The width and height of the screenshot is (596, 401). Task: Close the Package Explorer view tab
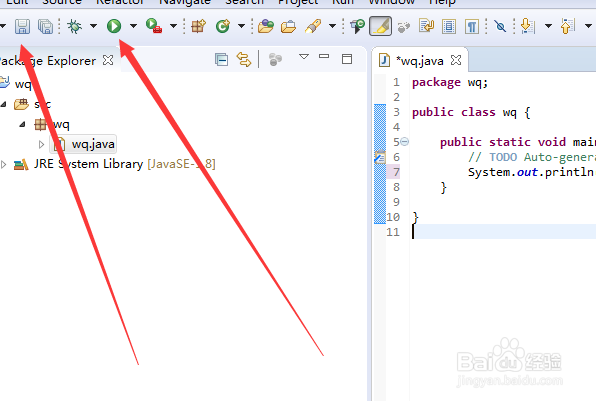[108, 60]
